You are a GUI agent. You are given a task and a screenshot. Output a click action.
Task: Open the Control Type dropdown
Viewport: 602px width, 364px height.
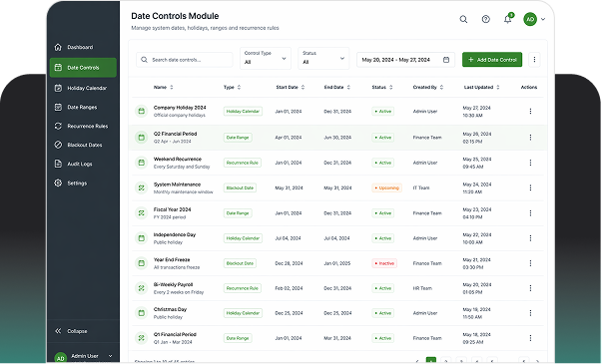[266, 58]
